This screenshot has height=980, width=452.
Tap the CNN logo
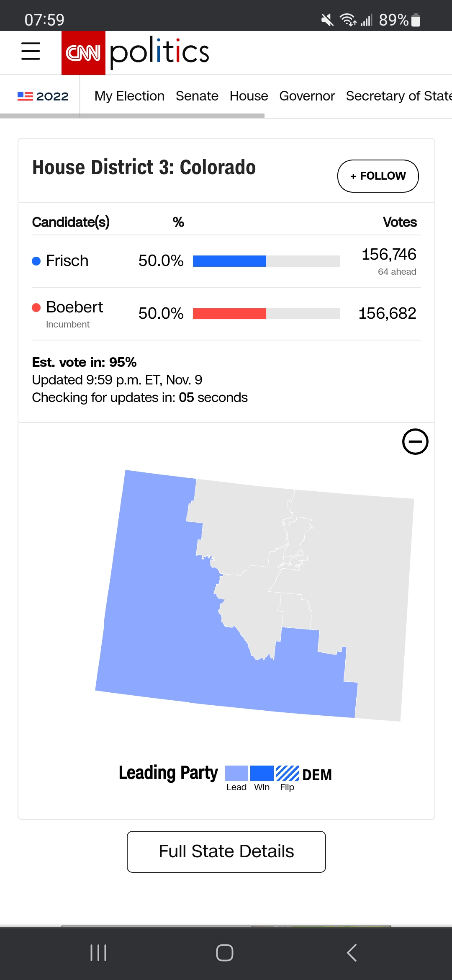tap(83, 53)
